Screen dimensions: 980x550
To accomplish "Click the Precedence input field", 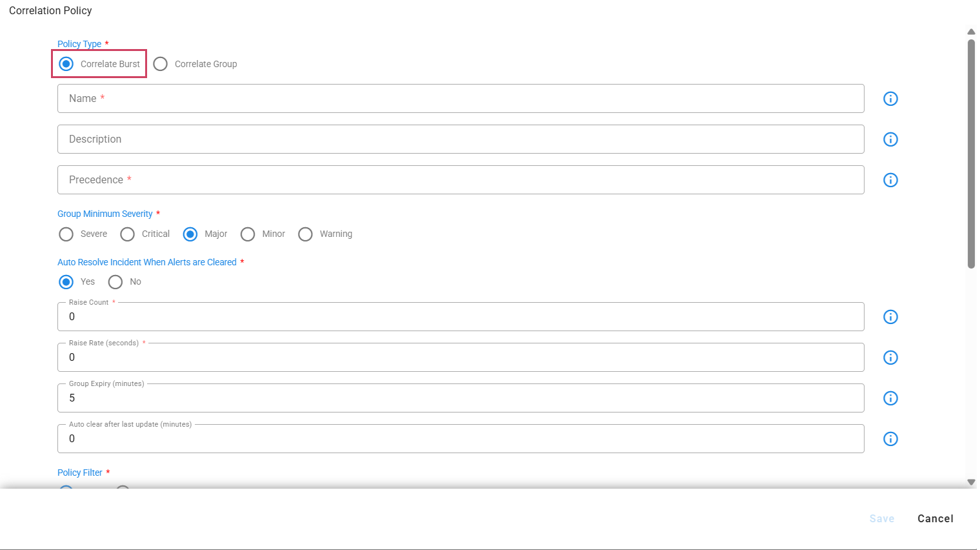I will click(461, 180).
